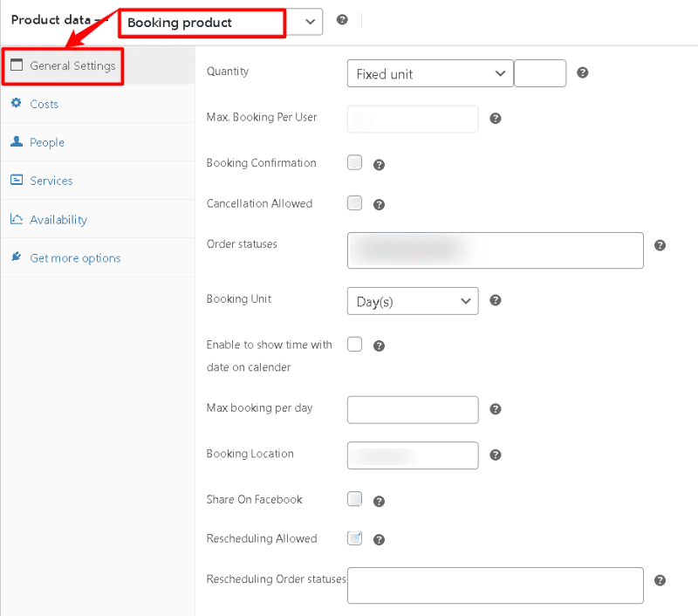Screen dimensions: 698x616
Task: Disable the Rescheduling Allowed checkbox
Action: [354, 538]
